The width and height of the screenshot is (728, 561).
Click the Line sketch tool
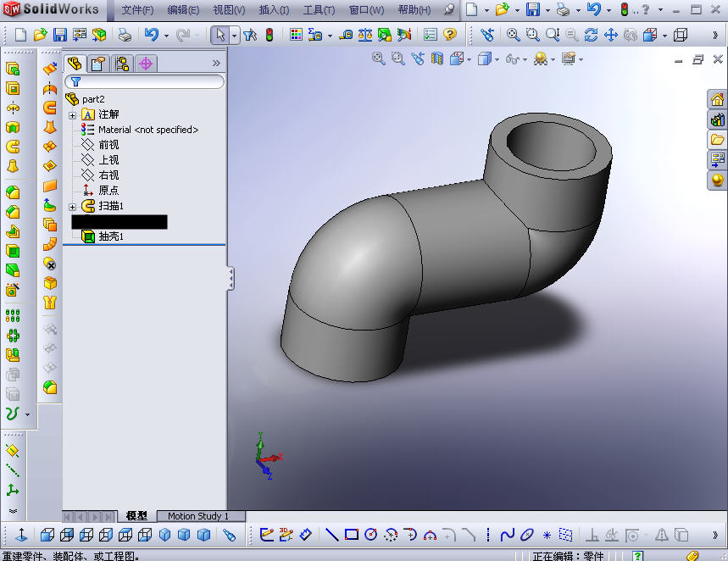click(x=331, y=535)
